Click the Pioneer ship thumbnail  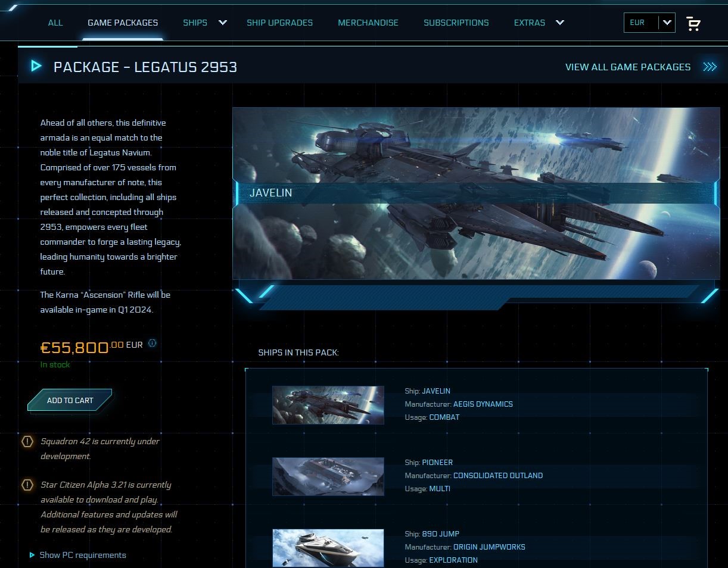(x=328, y=476)
